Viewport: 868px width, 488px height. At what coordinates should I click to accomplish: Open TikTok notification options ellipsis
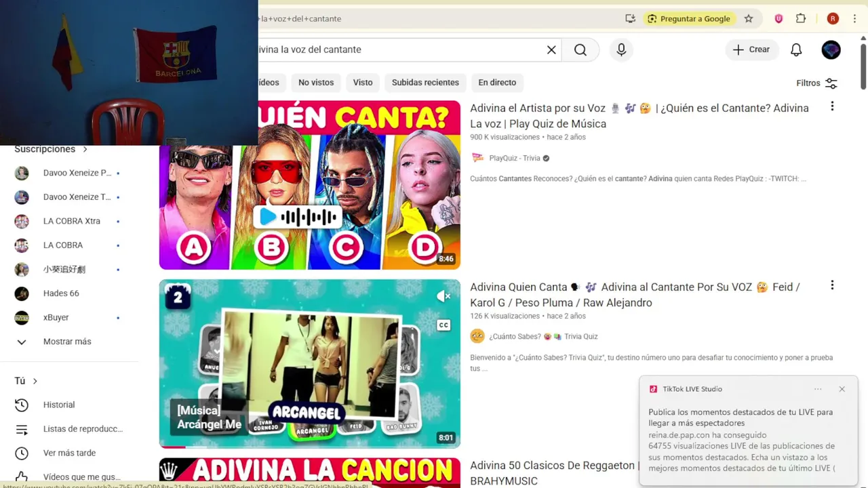click(818, 389)
